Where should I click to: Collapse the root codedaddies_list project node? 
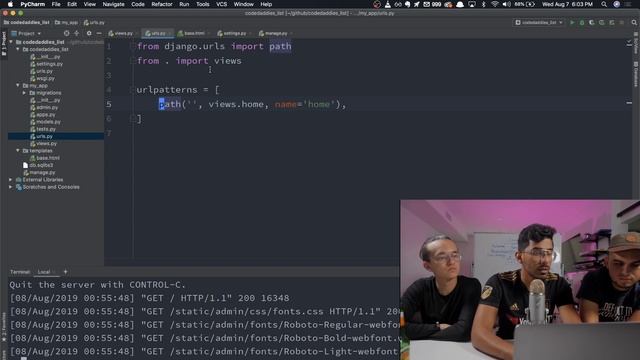click(x=11, y=42)
